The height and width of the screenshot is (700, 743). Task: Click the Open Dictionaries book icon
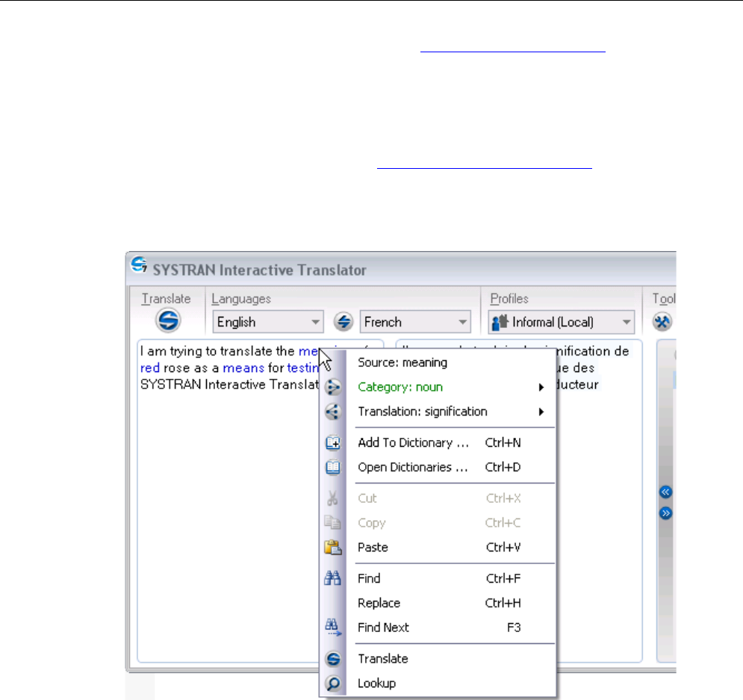coord(332,468)
